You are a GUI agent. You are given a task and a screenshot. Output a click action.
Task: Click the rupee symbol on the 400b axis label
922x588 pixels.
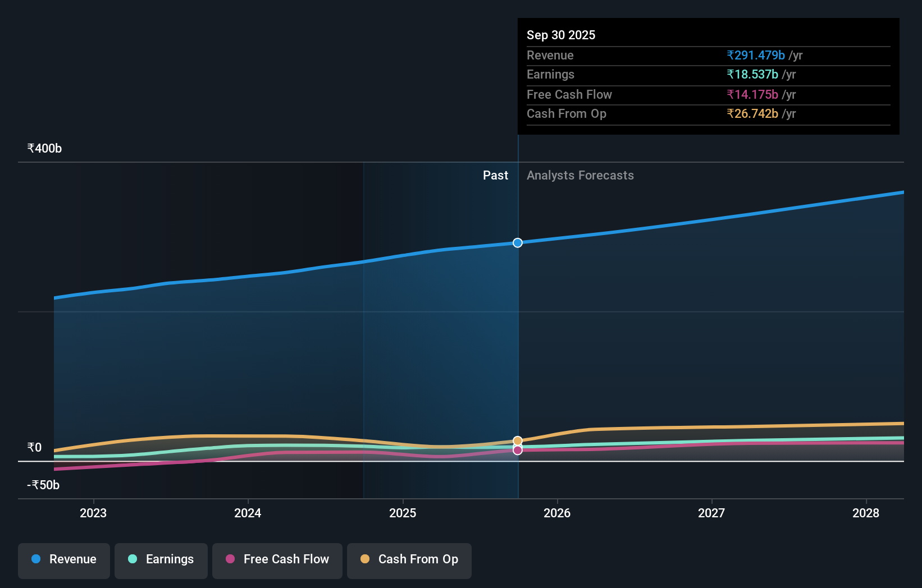[30, 148]
